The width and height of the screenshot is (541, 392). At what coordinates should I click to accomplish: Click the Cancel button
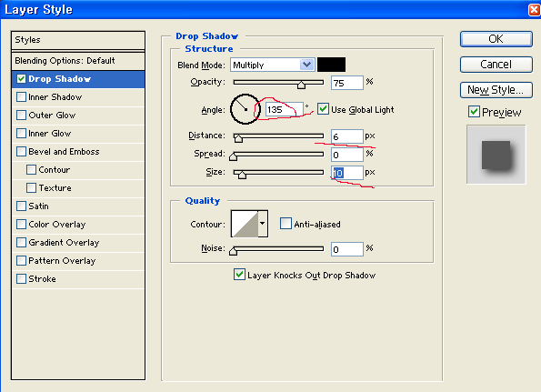pos(496,65)
